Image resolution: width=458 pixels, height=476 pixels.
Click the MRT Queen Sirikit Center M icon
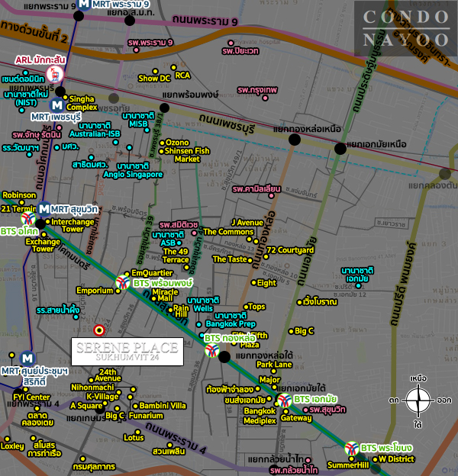coord(27,359)
